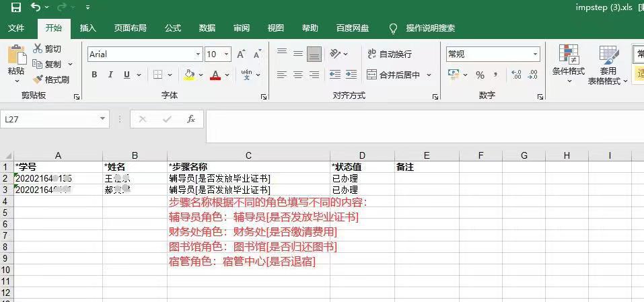Select cell C2 with 辅导员 text
Screen dimensions: 644x302
pos(248,179)
